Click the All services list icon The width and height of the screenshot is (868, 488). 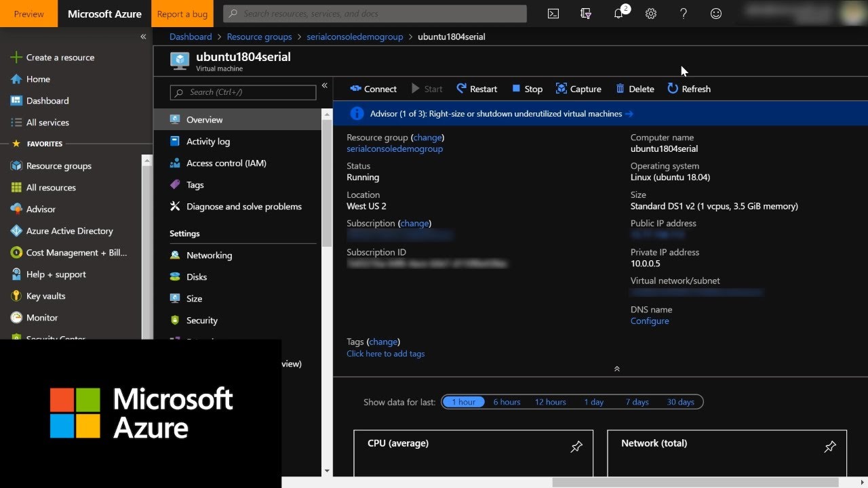[x=16, y=123]
